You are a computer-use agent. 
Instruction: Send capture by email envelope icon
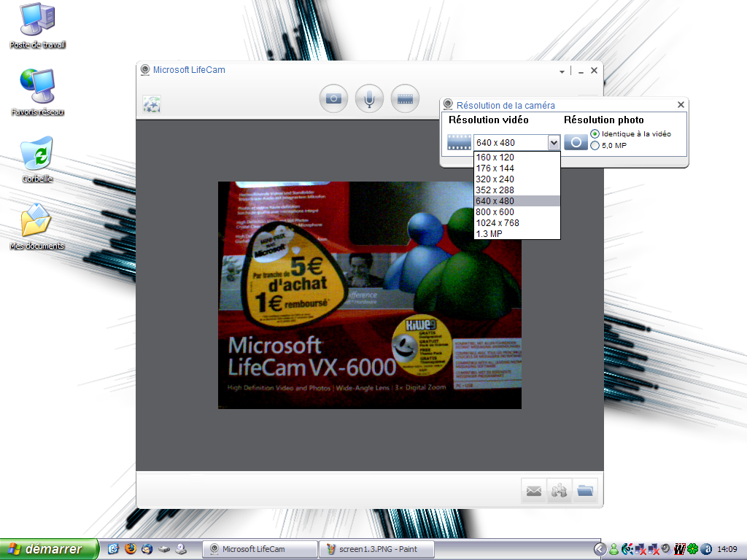(x=533, y=491)
